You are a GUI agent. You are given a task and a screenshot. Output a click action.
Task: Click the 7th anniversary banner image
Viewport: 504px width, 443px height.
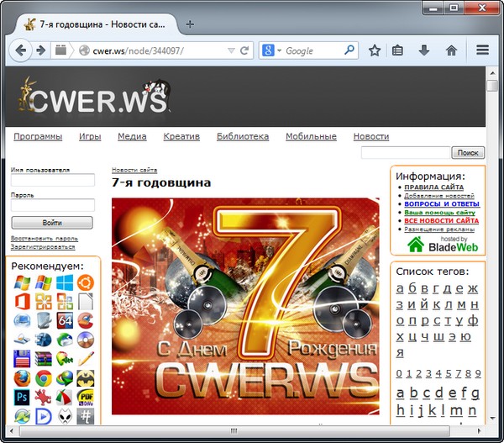tap(245, 306)
